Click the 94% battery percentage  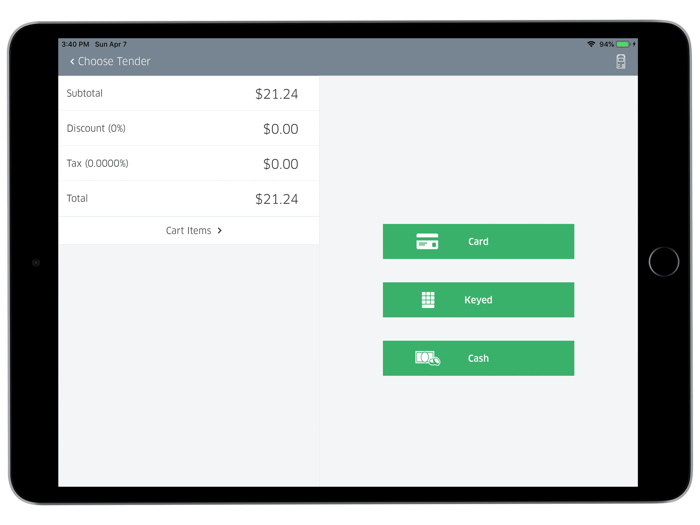pyautogui.click(x=606, y=44)
